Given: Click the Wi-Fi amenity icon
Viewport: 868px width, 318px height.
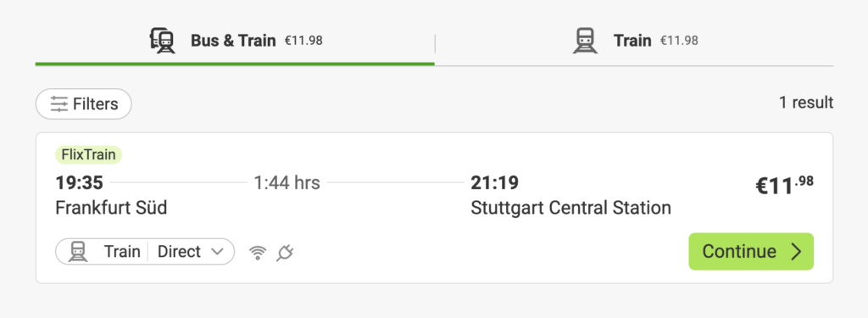Looking at the screenshot, I should (x=258, y=253).
